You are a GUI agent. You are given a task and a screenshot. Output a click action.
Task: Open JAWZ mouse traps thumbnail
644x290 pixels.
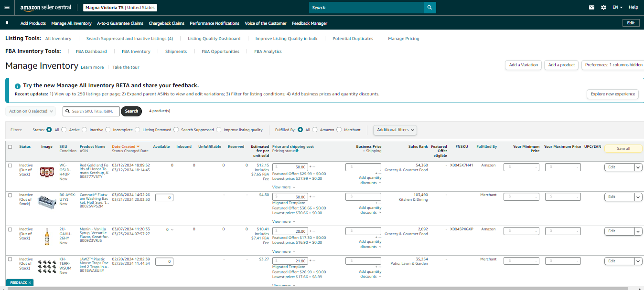tap(47, 266)
